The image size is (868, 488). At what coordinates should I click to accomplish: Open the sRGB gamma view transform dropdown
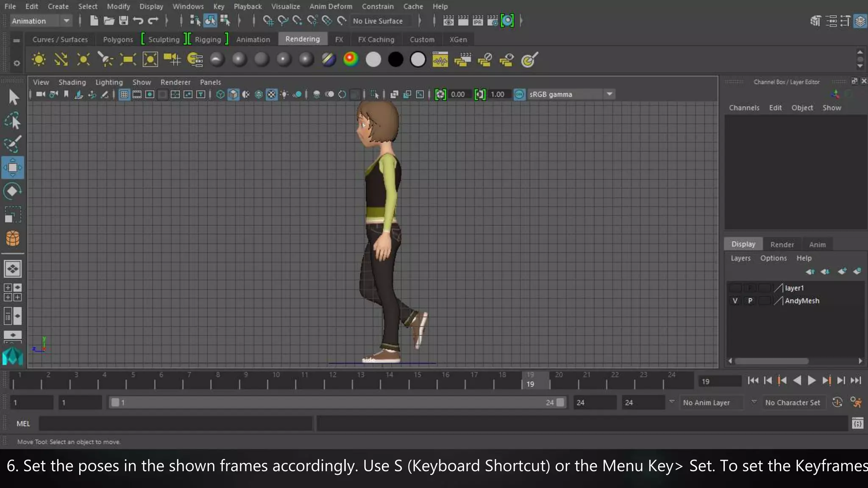pyautogui.click(x=609, y=94)
